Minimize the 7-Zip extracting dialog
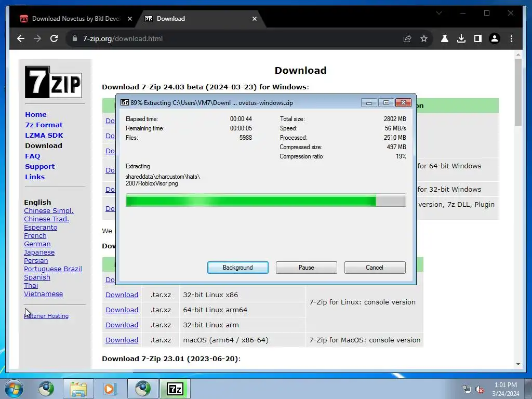532x399 pixels. [369, 102]
